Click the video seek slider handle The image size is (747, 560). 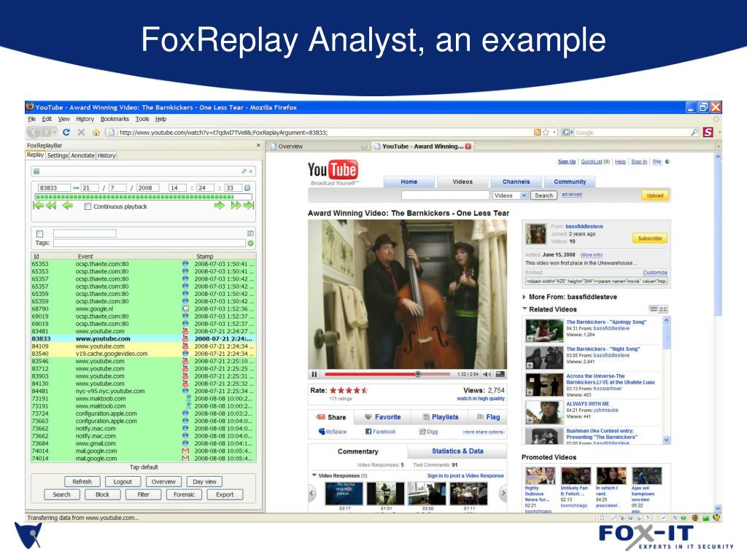click(x=418, y=374)
